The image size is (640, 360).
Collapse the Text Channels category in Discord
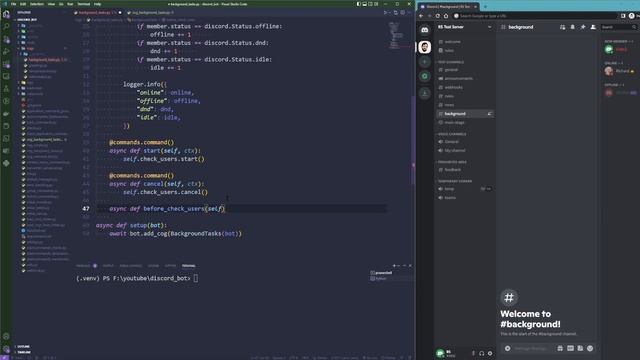[x=451, y=62]
